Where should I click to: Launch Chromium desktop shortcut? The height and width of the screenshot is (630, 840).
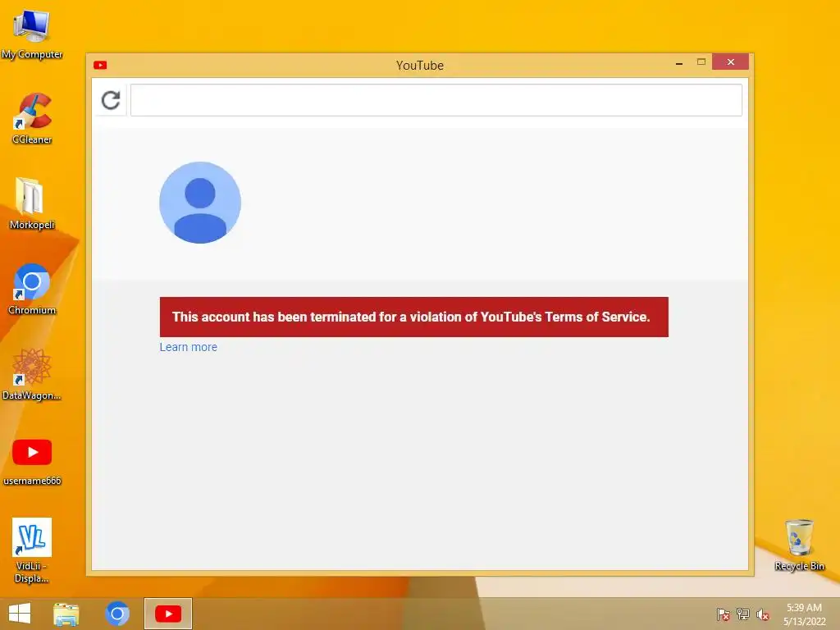32,290
